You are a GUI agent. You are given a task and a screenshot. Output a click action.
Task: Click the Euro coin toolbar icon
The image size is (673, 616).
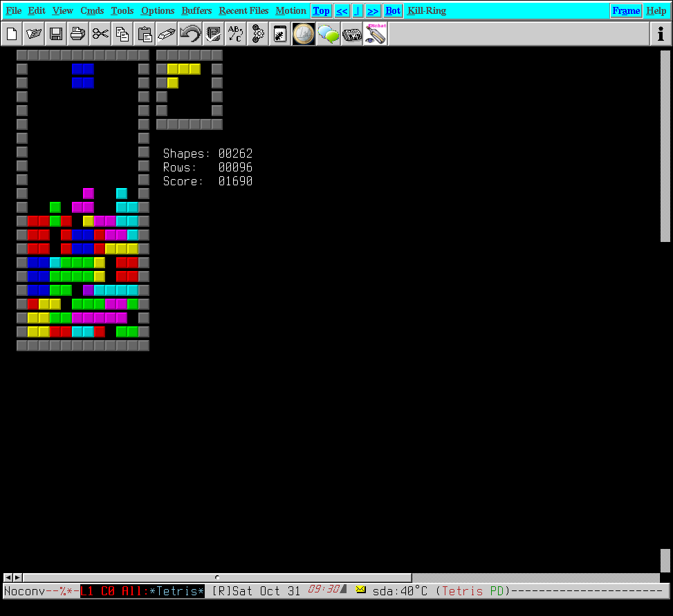[304, 34]
